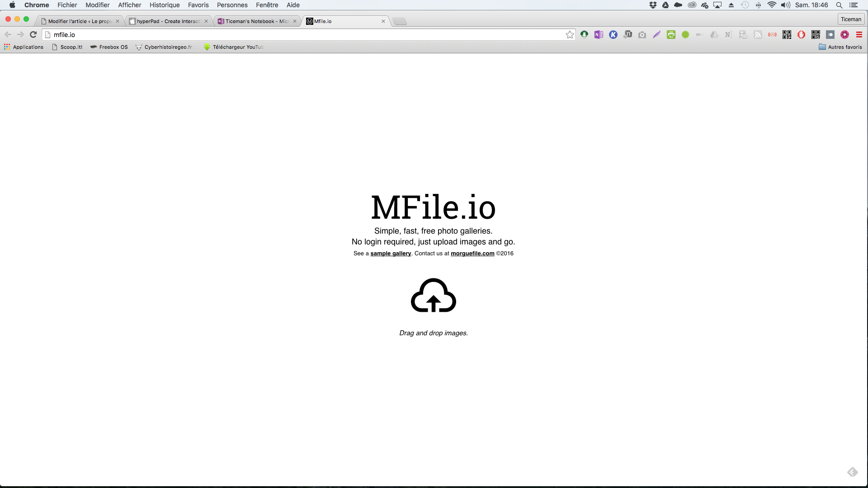This screenshot has height=488, width=868.
Task: Click the diamond widget in the page corner
Action: [852, 472]
